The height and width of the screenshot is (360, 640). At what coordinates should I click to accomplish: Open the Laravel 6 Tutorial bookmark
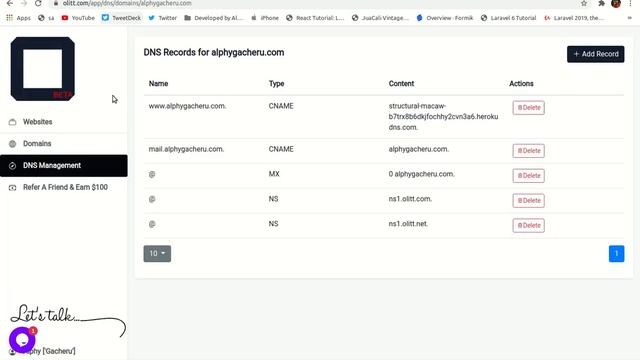coord(508,18)
